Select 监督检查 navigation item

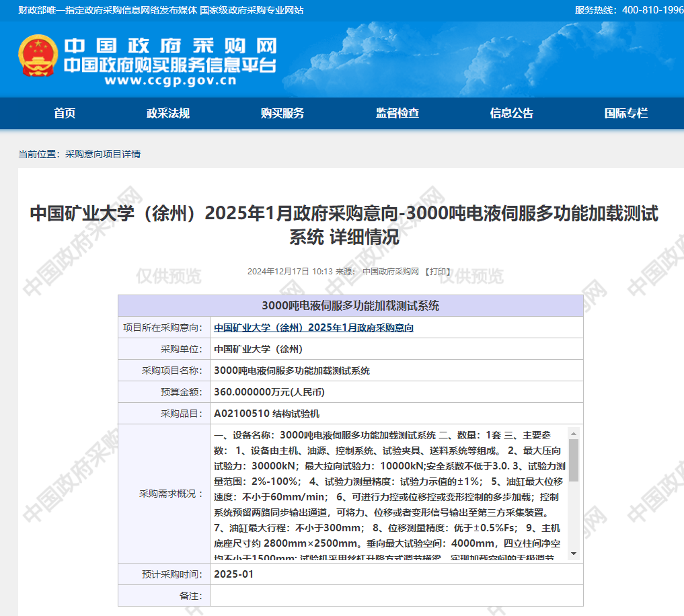click(397, 114)
